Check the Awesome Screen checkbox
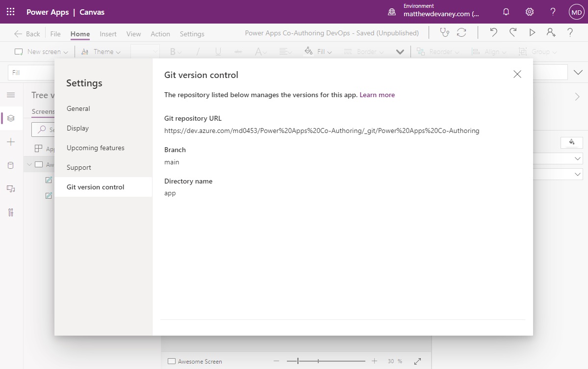Viewport: 588px width, 369px height. 171,361
